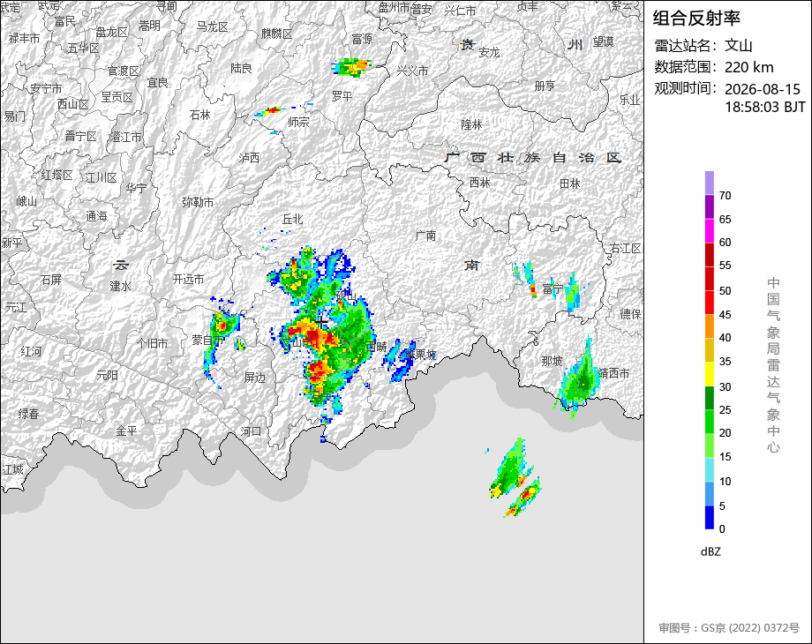The image size is (812, 644).
Task: Click the 西畴 map label
Action: click(x=377, y=347)
